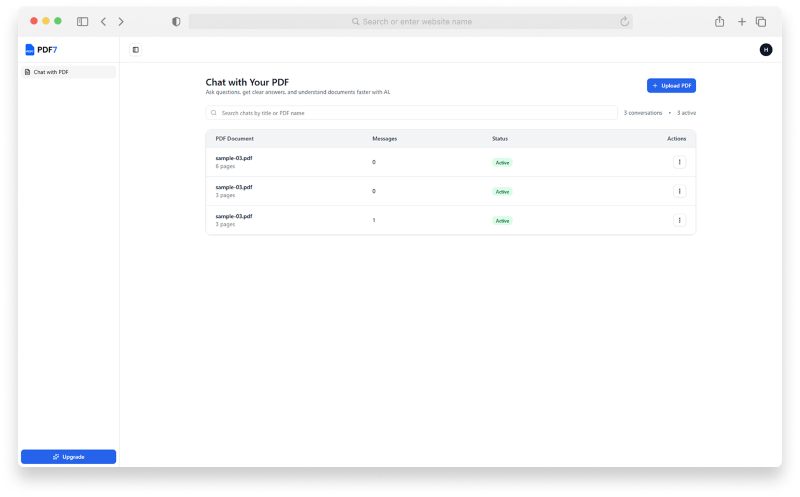Screen dimensions: 800x497
Task: Toggle the Safari sidebar icon
Action: coord(82,21)
